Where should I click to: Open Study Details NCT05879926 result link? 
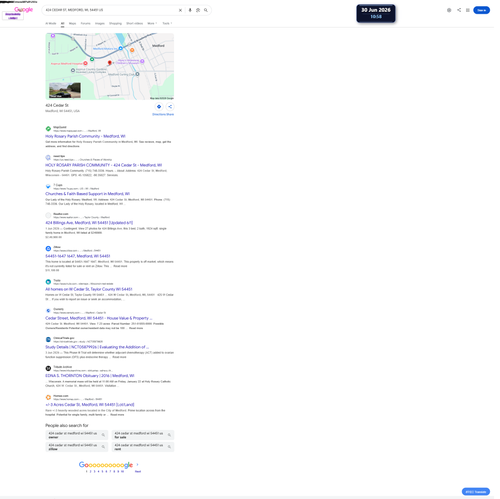click(x=97, y=347)
